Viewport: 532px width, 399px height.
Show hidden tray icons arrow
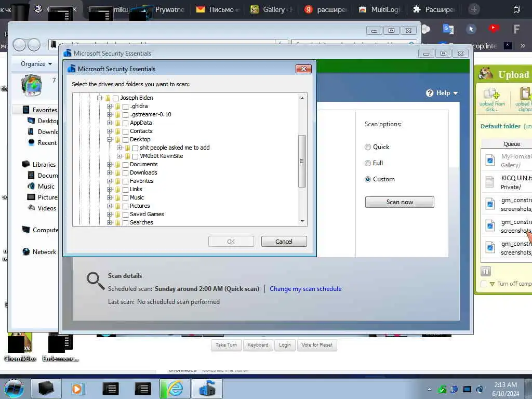(429, 389)
